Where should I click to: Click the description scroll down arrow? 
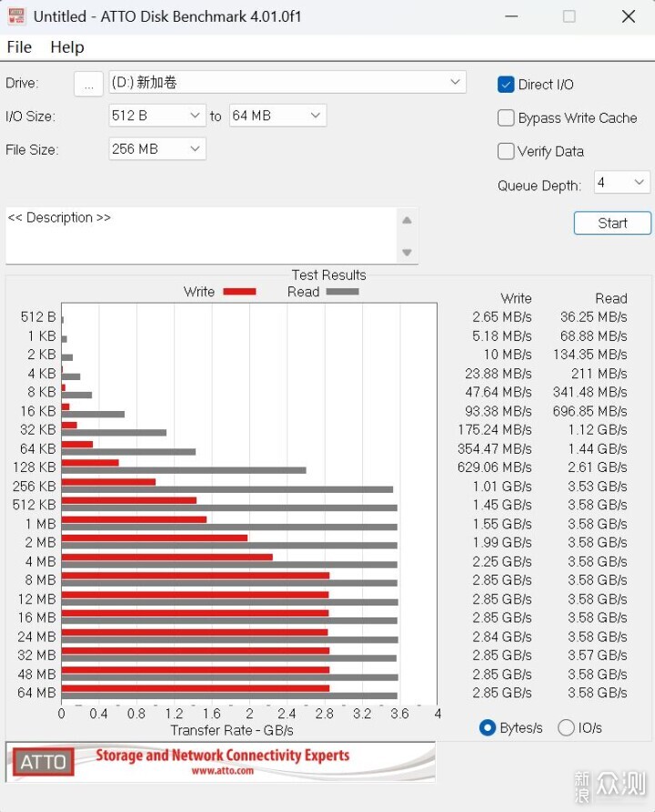tap(407, 252)
